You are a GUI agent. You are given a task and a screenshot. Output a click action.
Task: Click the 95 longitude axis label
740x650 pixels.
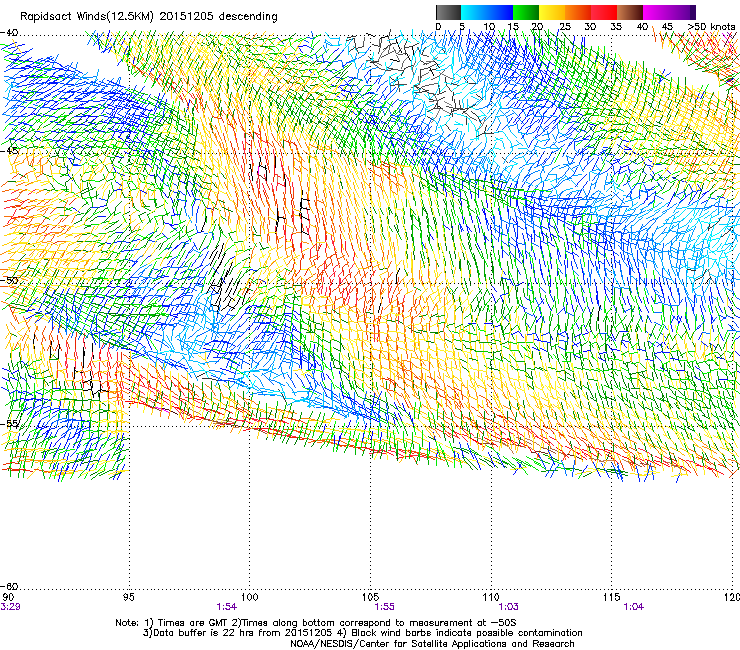point(128,597)
